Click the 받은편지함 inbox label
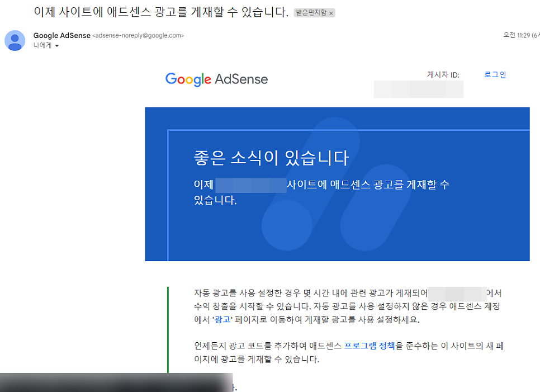The image size is (540, 392). click(311, 13)
